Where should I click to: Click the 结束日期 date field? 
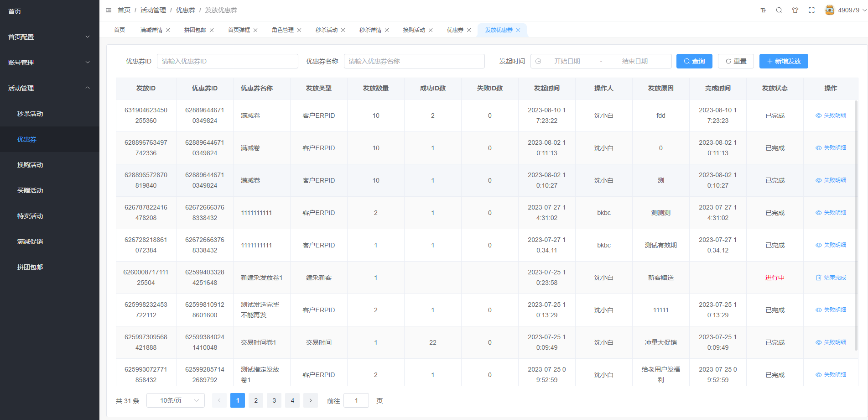pyautogui.click(x=634, y=61)
